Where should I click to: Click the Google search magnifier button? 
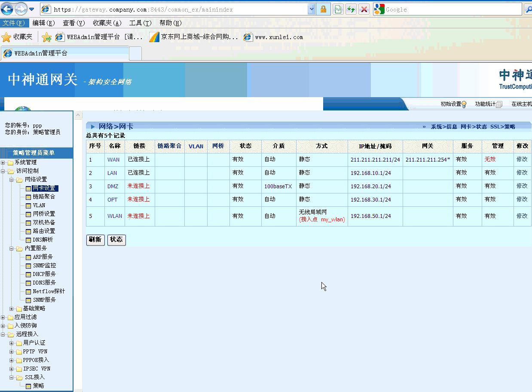click(x=528, y=9)
